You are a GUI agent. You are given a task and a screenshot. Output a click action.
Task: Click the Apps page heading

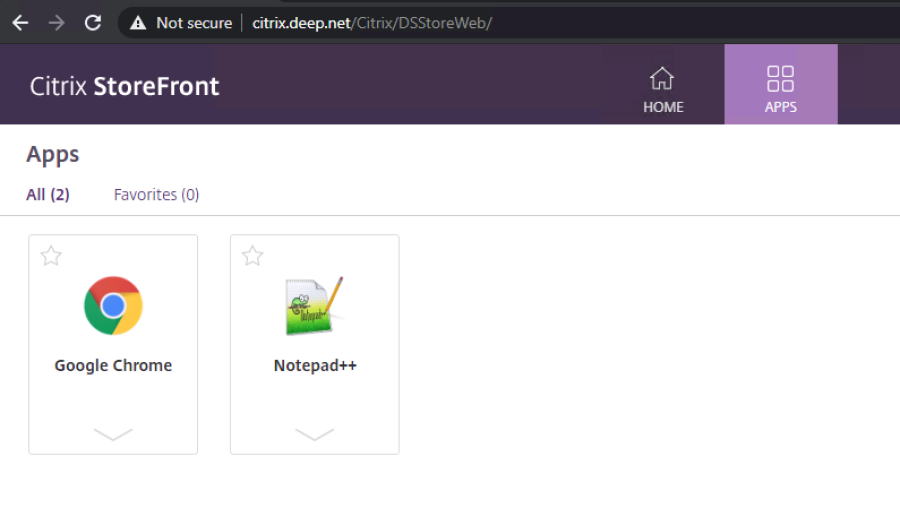click(53, 155)
